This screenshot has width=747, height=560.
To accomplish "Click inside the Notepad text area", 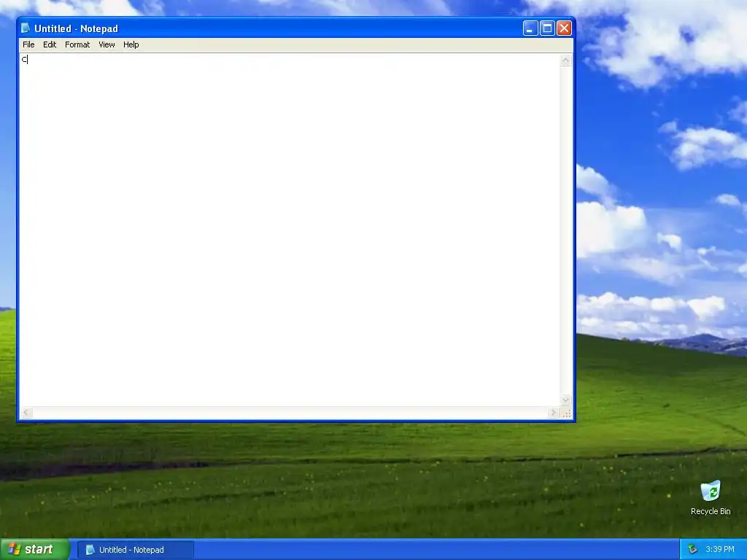I will pyautogui.click(x=290, y=230).
